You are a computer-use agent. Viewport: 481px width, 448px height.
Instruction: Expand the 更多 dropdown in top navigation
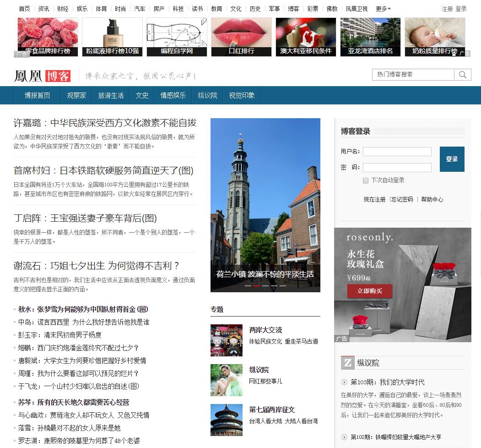(383, 9)
